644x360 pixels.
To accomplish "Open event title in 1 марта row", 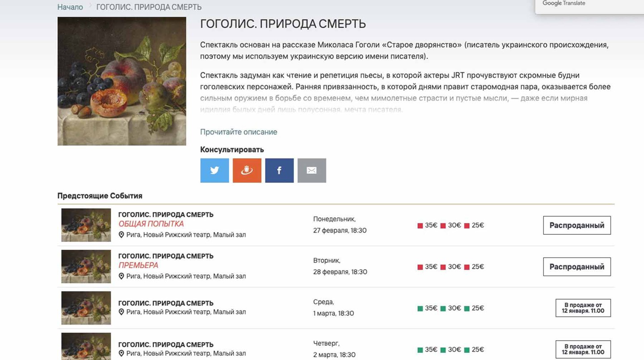I will [x=166, y=303].
